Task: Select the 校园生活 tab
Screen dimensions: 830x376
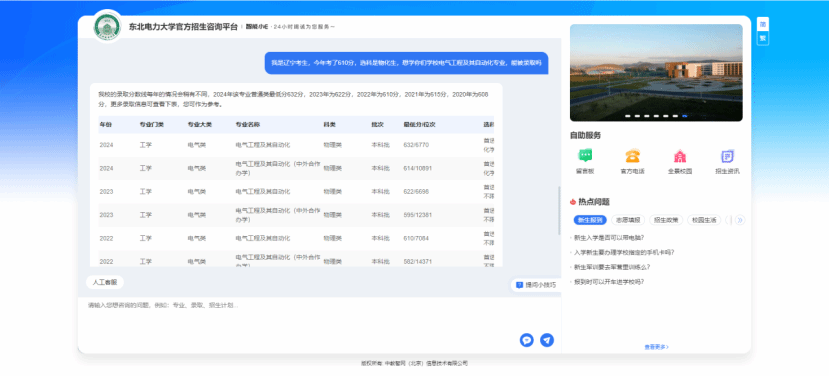Action: coord(704,220)
